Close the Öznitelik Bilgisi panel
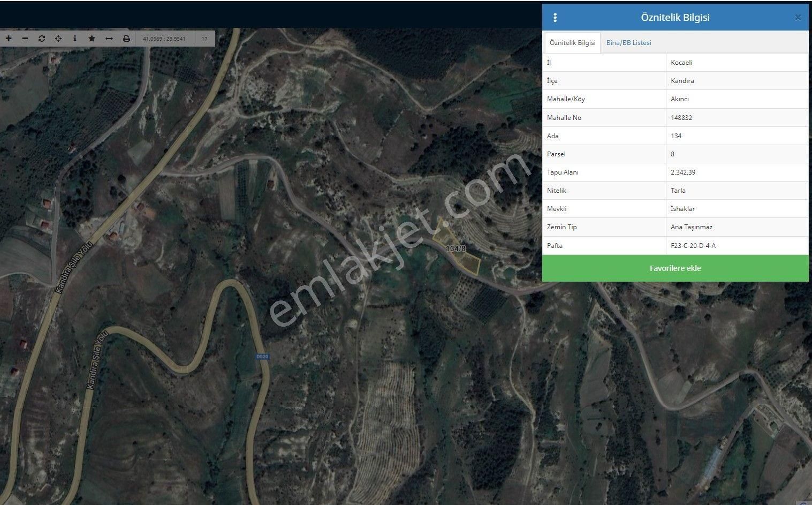 click(798, 18)
